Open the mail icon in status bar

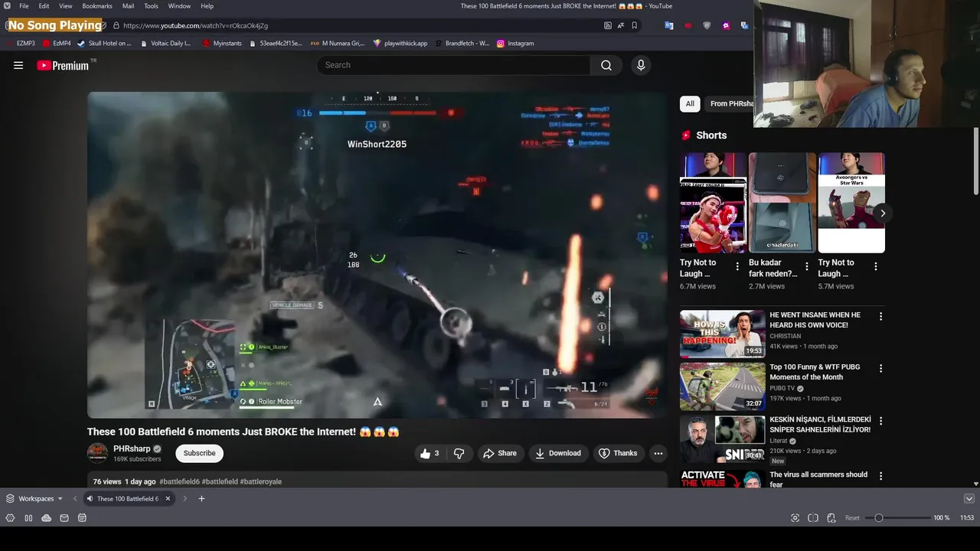[x=64, y=518]
